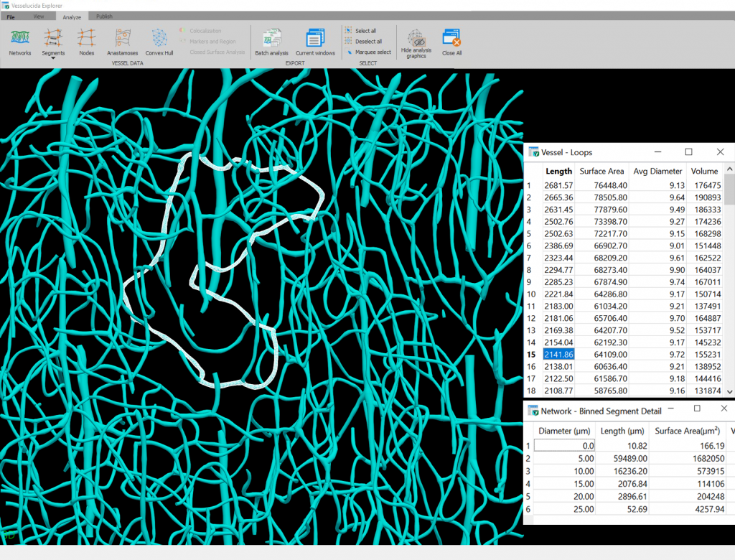735x560 pixels.
Task: Open the Nodes analysis tool
Action: [x=86, y=42]
